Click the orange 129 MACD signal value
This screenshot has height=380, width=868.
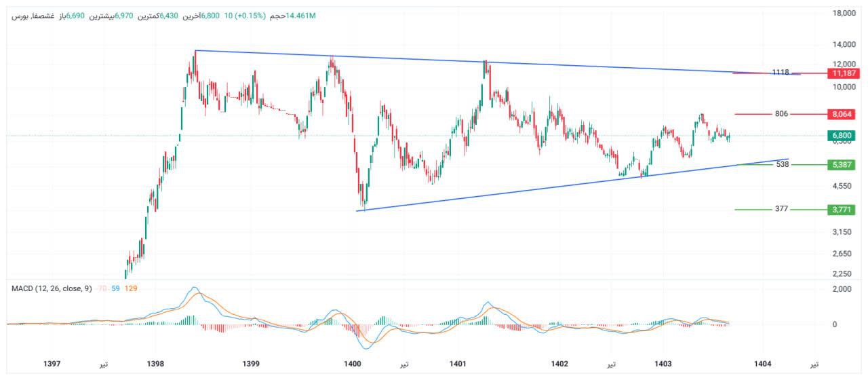pos(131,288)
